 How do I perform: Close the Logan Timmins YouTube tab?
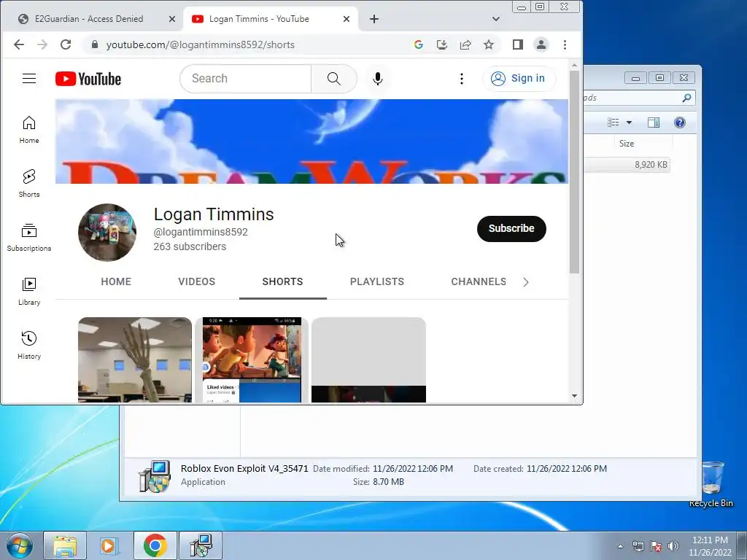(x=347, y=19)
